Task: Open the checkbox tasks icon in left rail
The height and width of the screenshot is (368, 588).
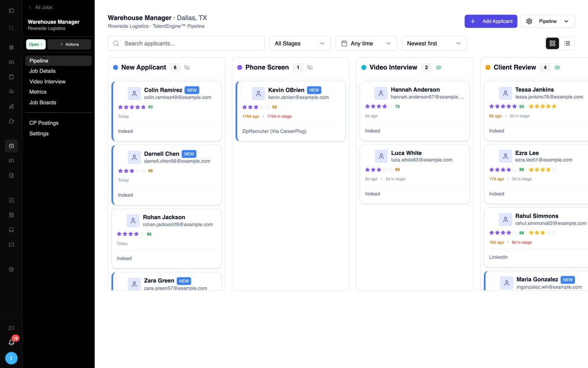Action: (x=11, y=200)
